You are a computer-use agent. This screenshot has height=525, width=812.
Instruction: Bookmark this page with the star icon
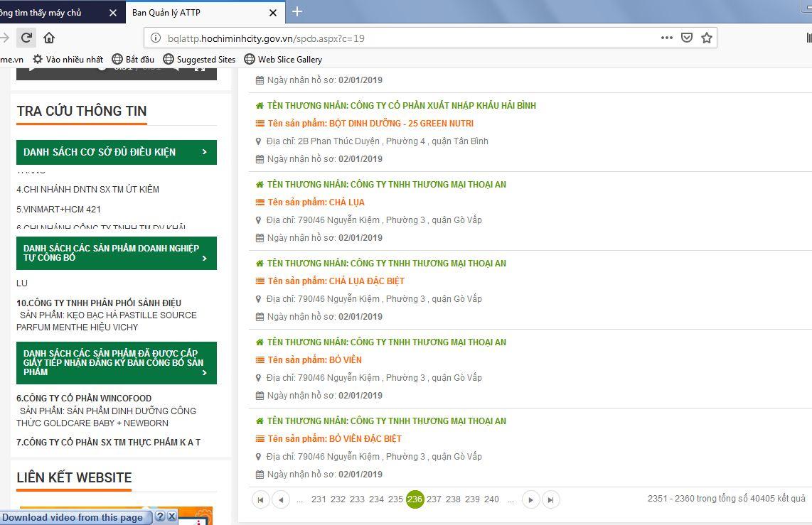[706, 38]
